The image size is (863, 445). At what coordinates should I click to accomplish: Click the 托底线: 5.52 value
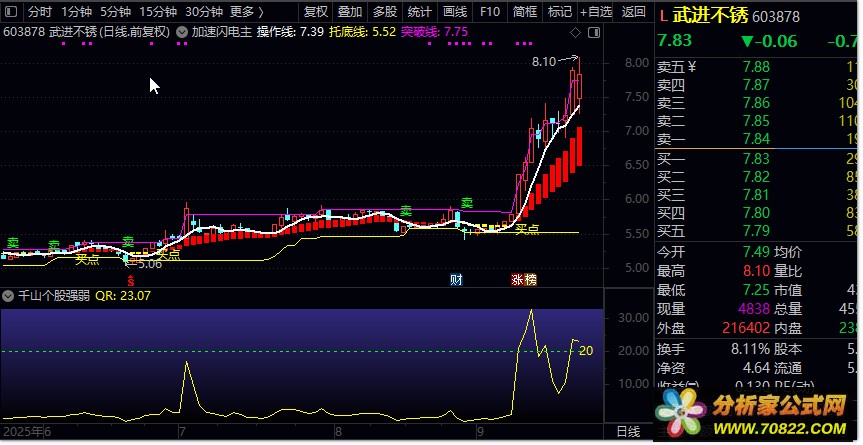[362, 32]
